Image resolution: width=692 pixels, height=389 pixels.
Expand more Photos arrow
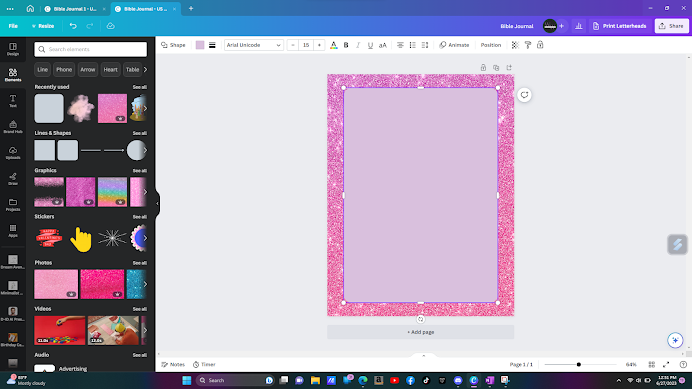click(x=145, y=284)
